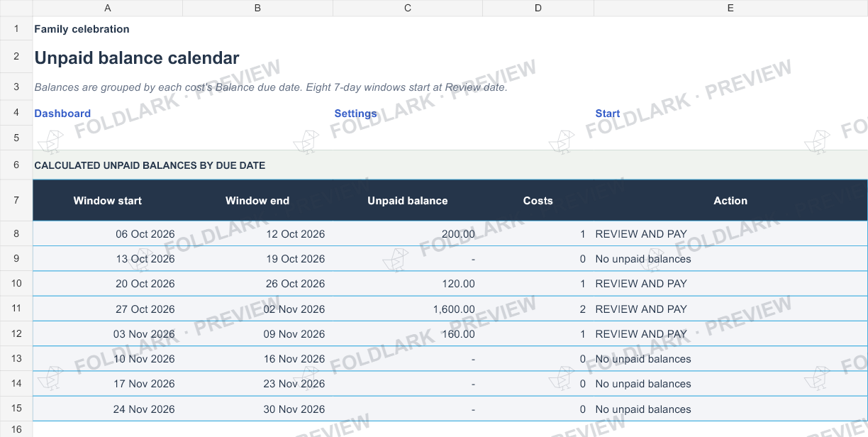
Task: Select row 7 header
Action: tap(16, 200)
